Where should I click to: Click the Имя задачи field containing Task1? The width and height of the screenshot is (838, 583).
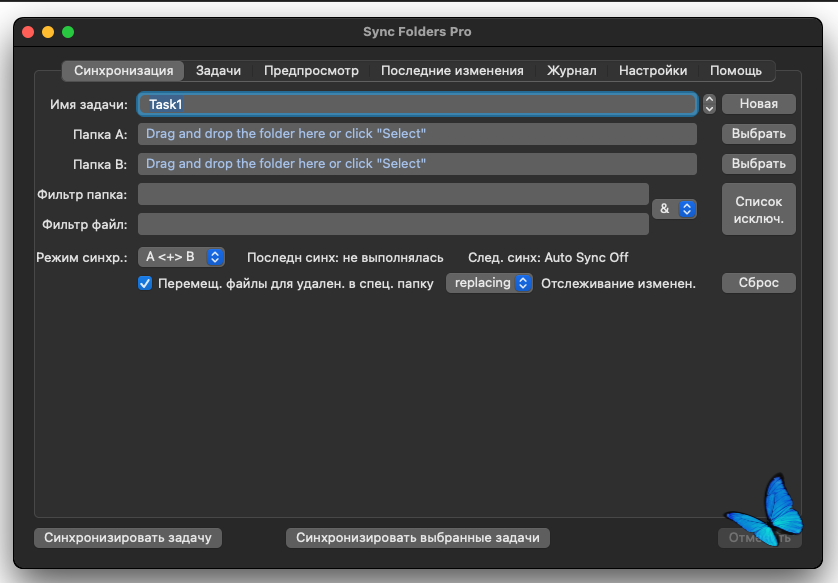click(417, 104)
